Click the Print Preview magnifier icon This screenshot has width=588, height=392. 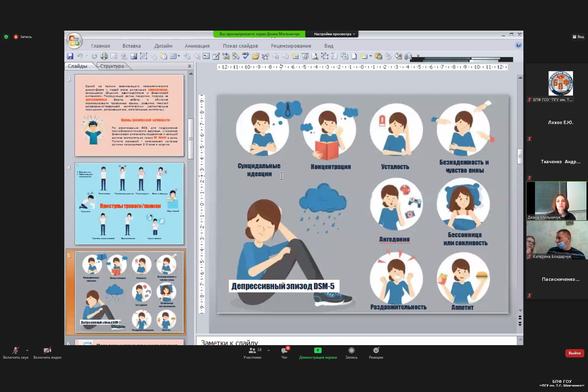point(315,56)
